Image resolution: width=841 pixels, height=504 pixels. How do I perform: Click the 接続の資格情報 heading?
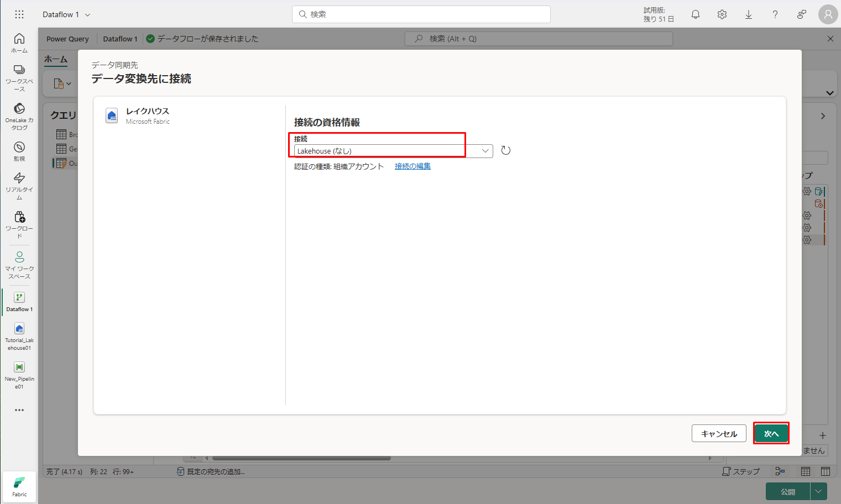(327, 122)
